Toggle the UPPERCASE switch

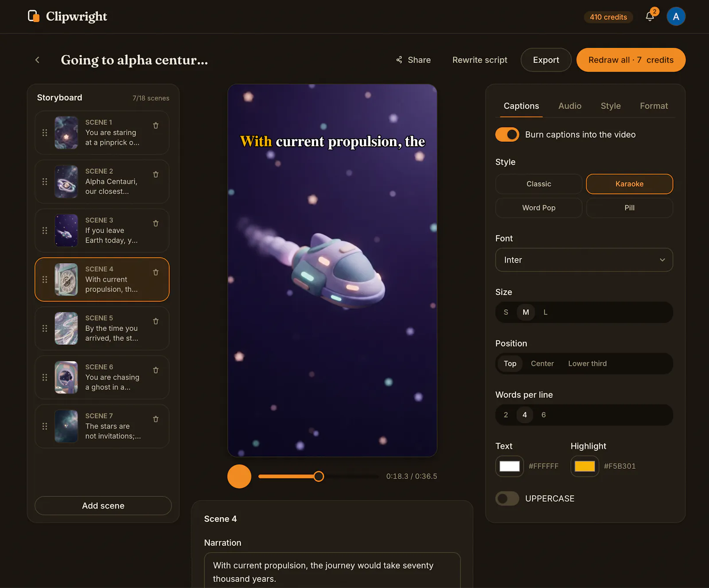(507, 498)
